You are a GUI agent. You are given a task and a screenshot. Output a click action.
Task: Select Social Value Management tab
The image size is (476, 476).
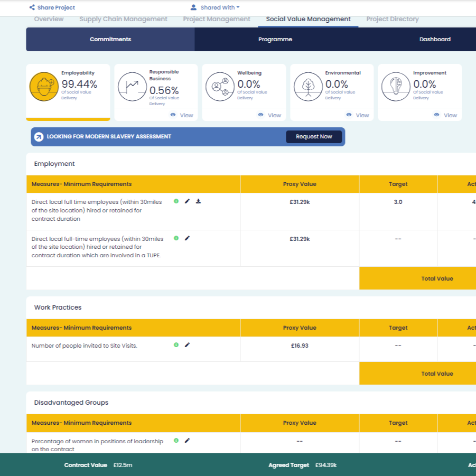[x=308, y=19]
